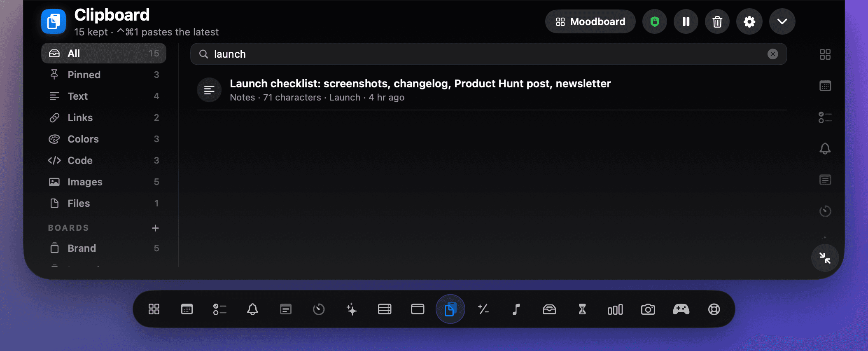Open the sparkles AI widget in dock

pyautogui.click(x=352, y=309)
